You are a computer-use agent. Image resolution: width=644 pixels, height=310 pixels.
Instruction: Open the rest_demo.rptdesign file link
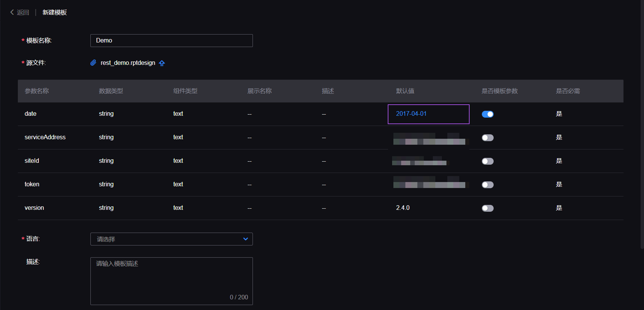point(128,63)
